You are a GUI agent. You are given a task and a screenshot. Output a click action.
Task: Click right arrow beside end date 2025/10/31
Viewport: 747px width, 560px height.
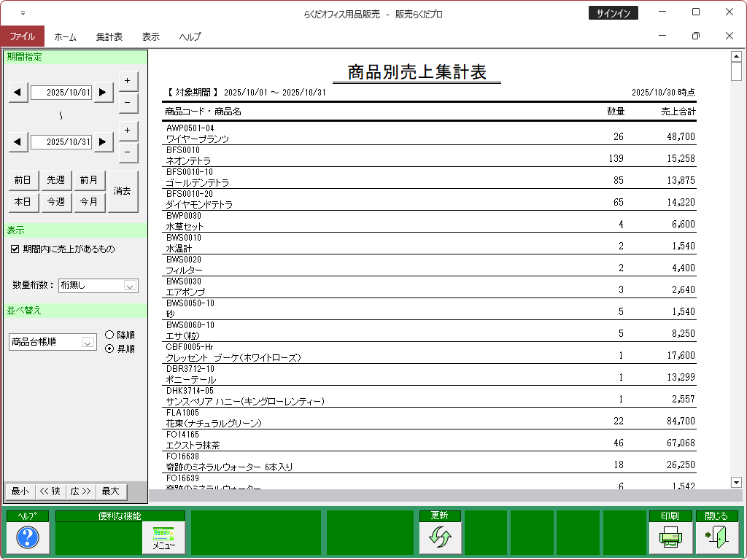click(104, 141)
